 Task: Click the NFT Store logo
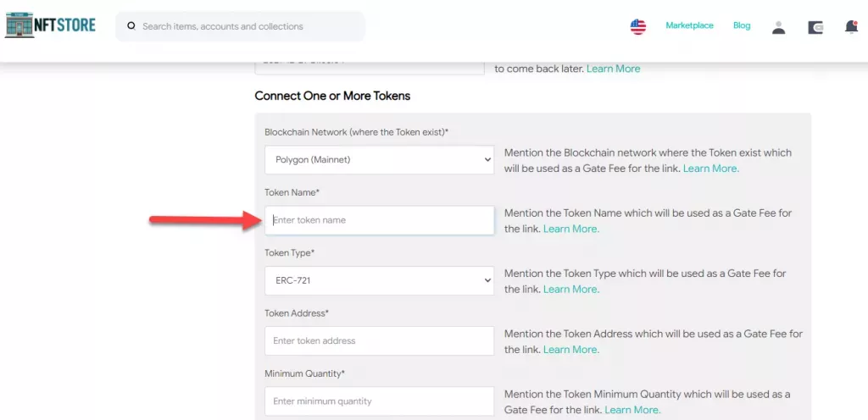(50, 25)
